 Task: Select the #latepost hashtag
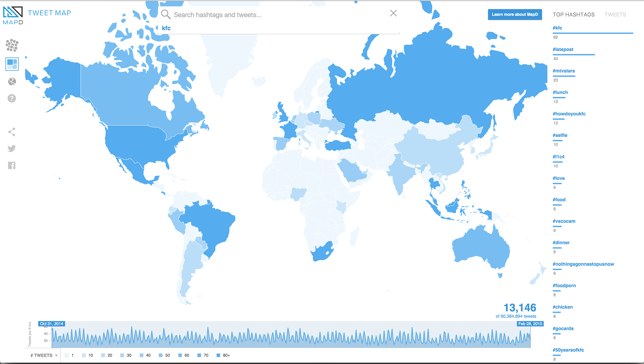point(563,49)
